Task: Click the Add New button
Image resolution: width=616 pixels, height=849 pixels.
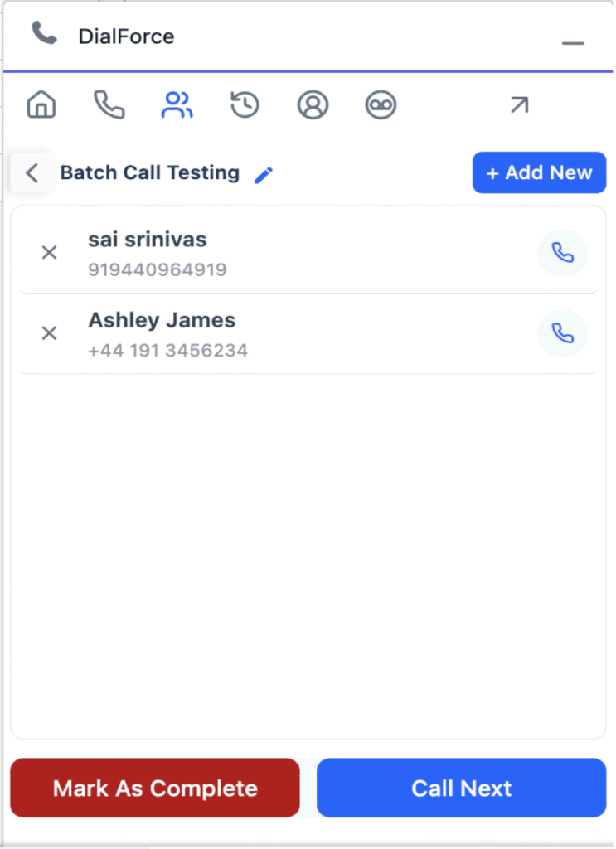Action: [539, 172]
